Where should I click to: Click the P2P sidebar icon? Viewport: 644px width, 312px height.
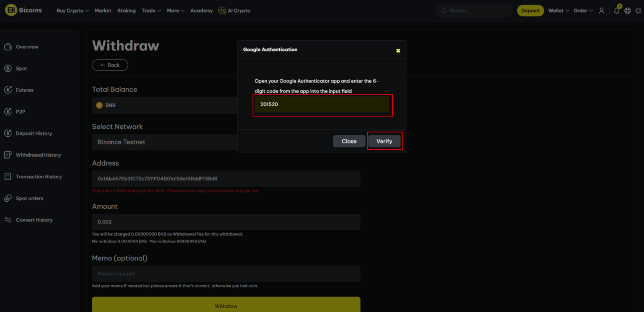tap(8, 112)
